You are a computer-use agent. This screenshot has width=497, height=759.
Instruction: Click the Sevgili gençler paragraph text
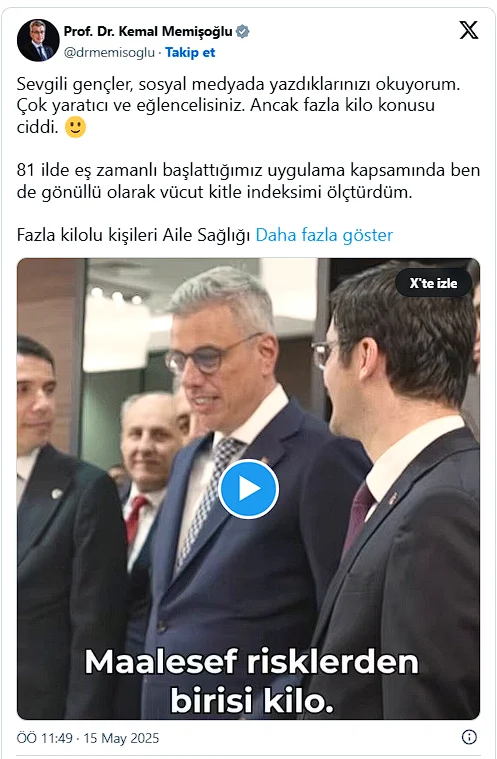pos(239,106)
